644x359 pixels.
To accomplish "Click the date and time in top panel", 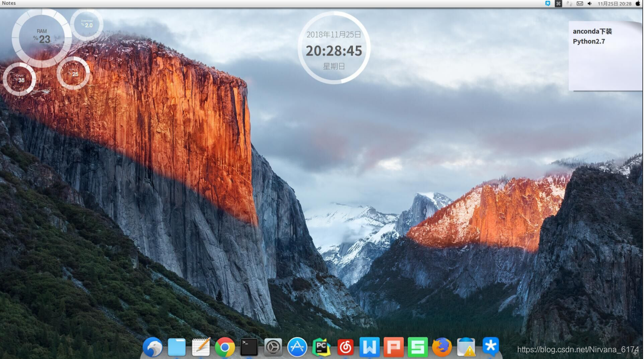I will click(x=614, y=3).
